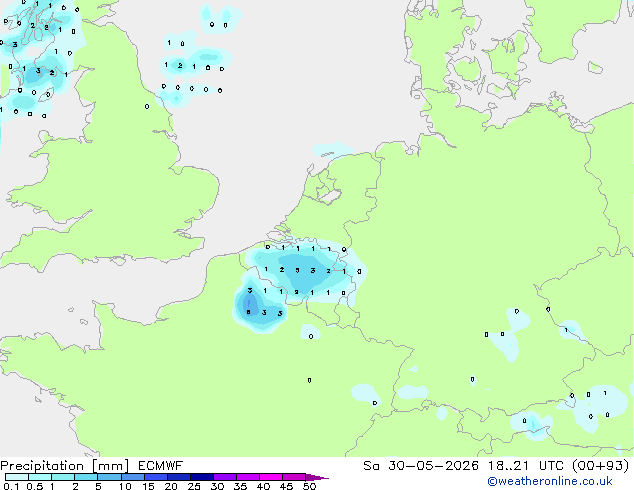Click the '0.1' legend scale label
634x490 pixels.
(x=11, y=486)
